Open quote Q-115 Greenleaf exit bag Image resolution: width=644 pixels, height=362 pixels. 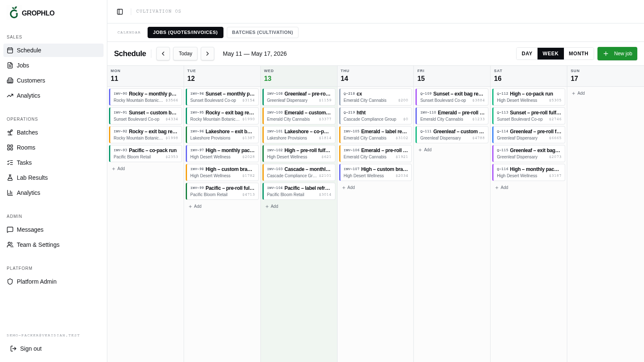529,153
